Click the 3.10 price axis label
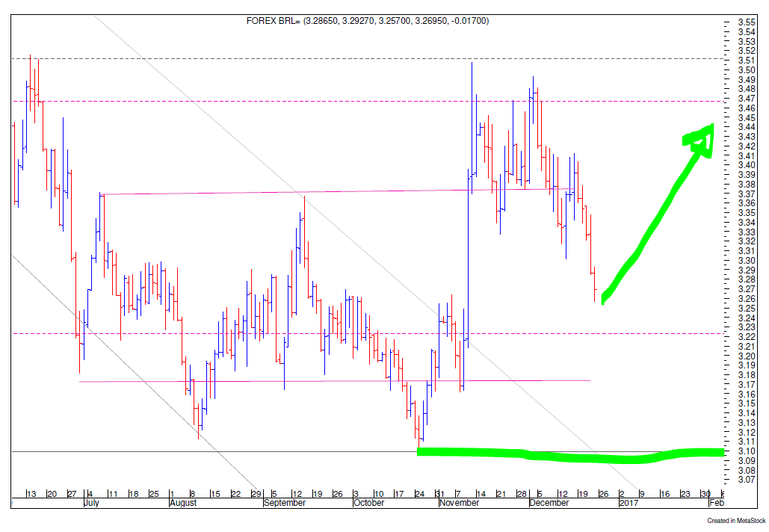This screenshot has width=769, height=532. [747, 451]
